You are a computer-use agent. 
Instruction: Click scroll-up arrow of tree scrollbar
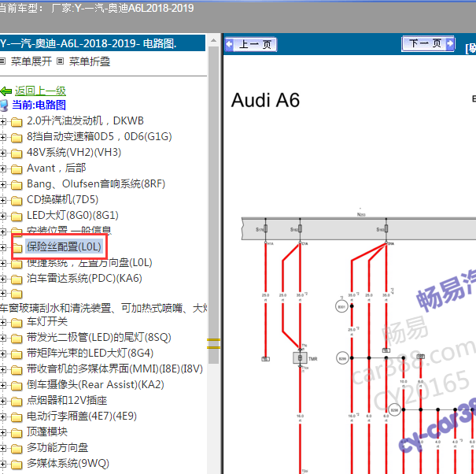(x=214, y=40)
